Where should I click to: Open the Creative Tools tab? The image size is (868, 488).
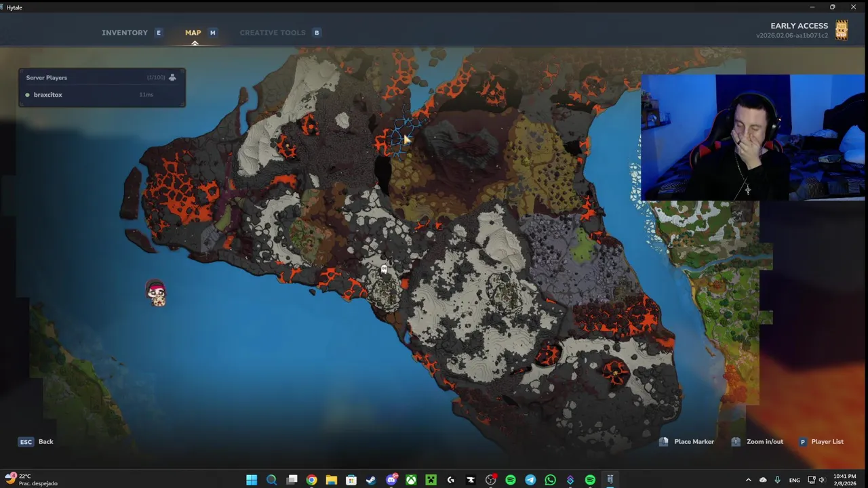click(x=273, y=33)
